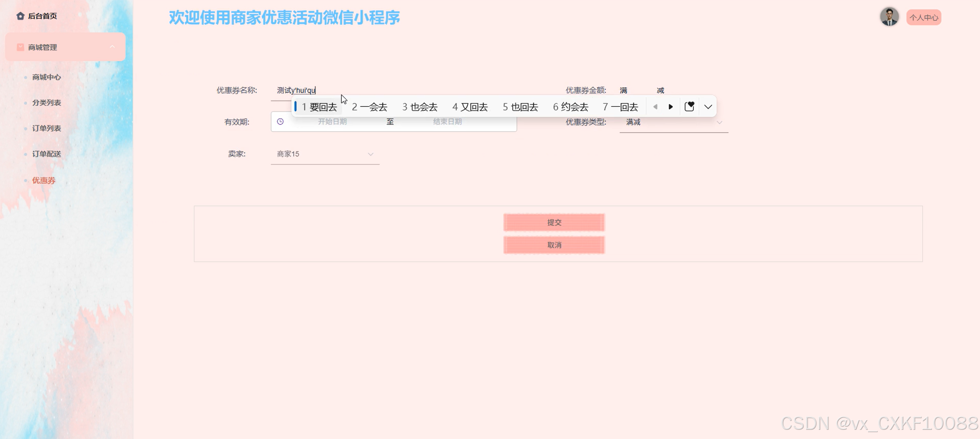Click the IME emoji heart icon
The image size is (980, 439).
(x=689, y=106)
